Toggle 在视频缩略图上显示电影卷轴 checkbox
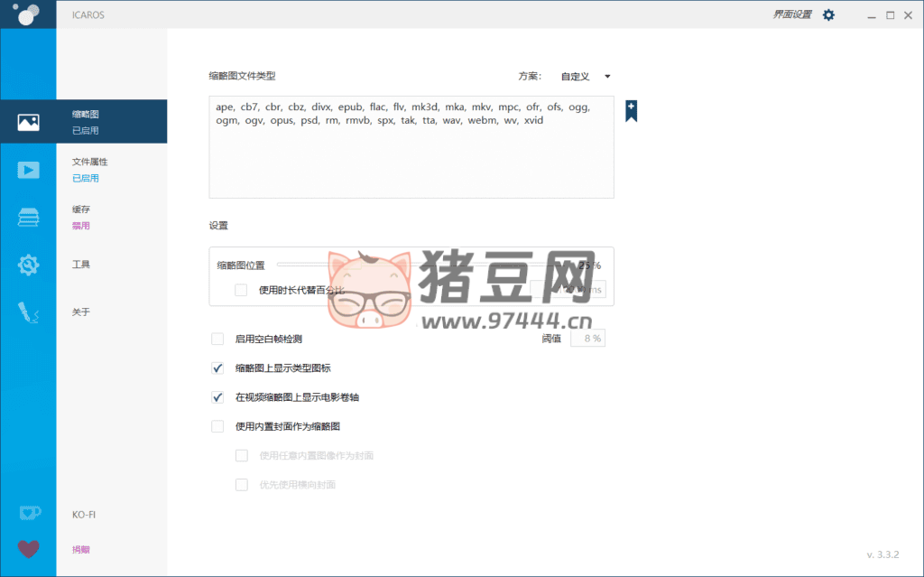This screenshot has width=924, height=577. [x=217, y=396]
